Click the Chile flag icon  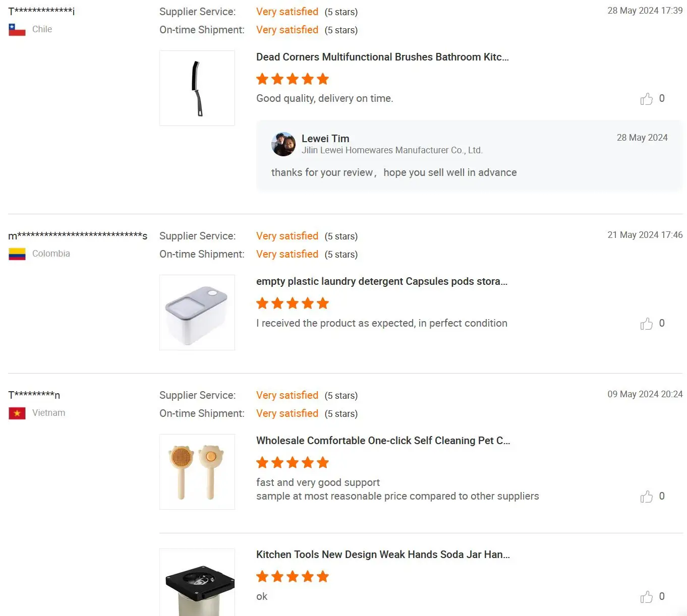(x=17, y=30)
